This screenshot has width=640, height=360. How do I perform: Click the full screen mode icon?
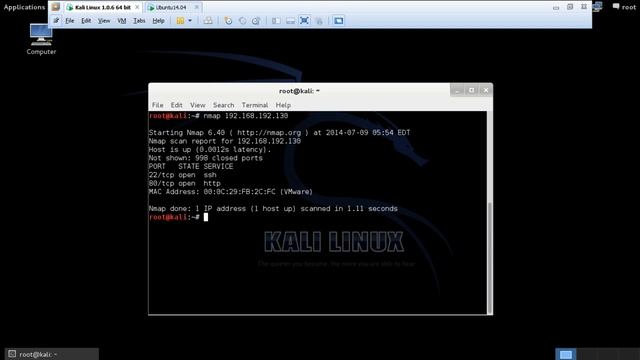coord(304,20)
